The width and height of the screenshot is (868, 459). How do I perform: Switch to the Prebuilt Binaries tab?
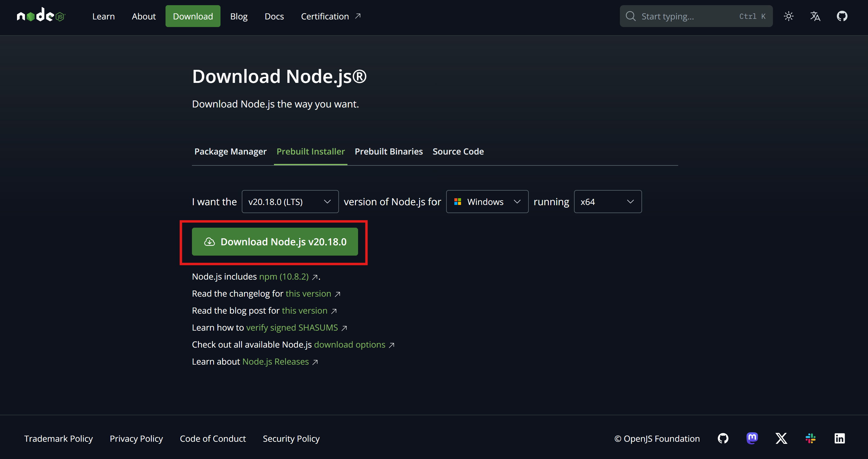388,151
